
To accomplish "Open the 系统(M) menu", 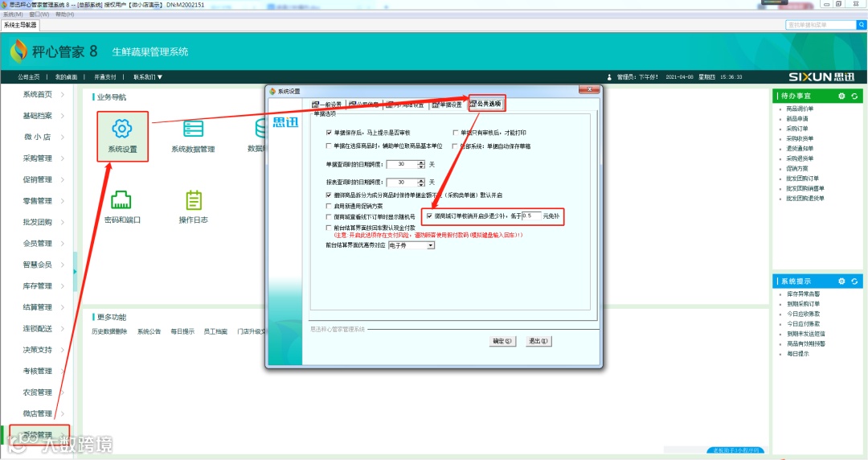I will point(12,14).
